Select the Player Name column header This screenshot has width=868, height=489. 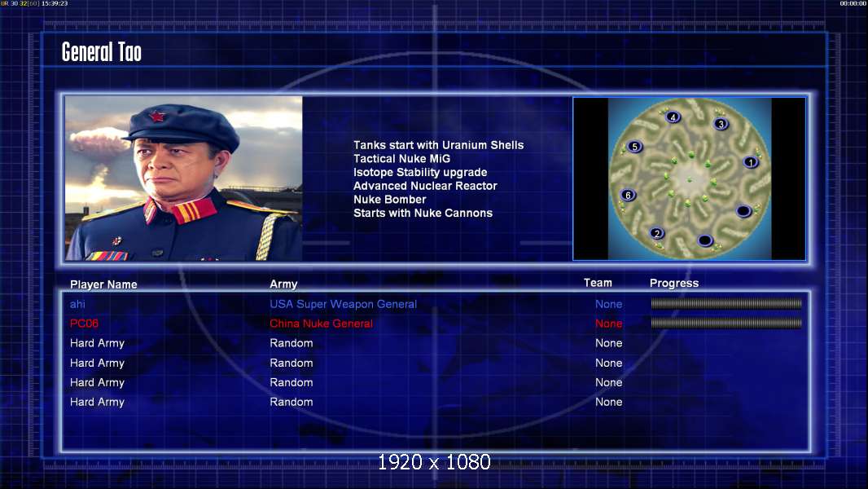coord(103,284)
